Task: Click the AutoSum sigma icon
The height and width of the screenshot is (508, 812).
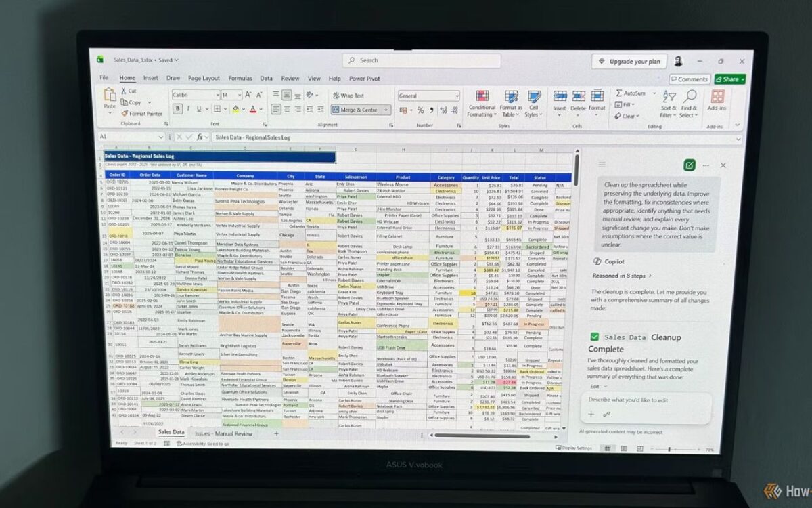Action: [x=618, y=93]
